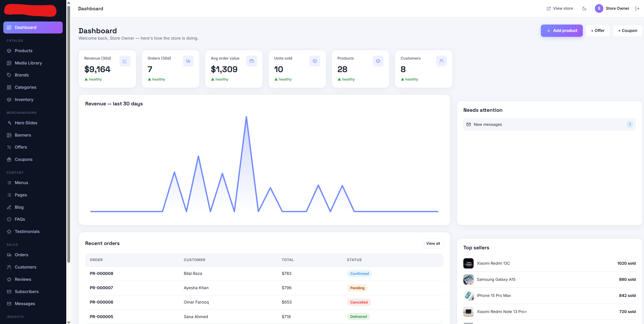Open order PR-000008 row

click(264, 274)
